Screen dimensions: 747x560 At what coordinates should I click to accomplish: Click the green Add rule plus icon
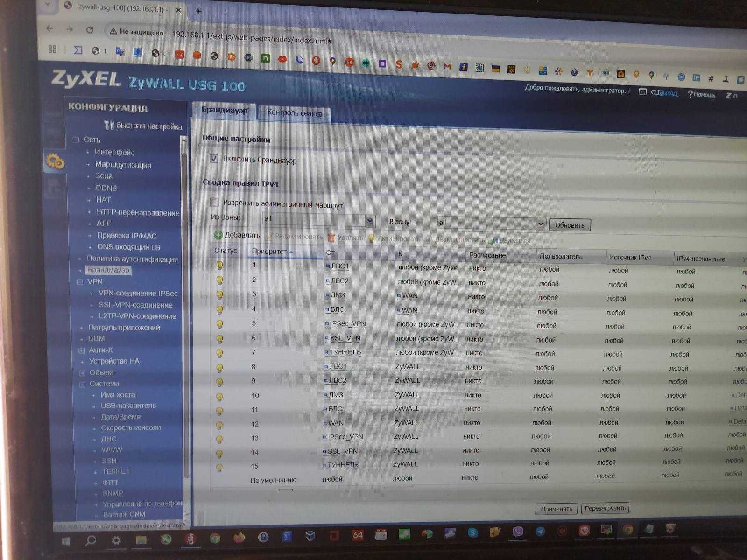[x=218, y=235]
